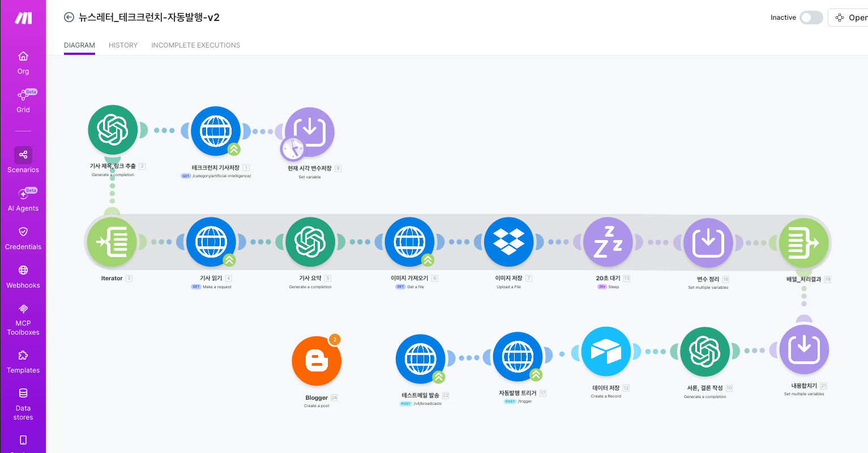Open the Dropbox module 이미지 저장
Image resolution: width=868 pixels, height=453 pixels.
[509, 242]
